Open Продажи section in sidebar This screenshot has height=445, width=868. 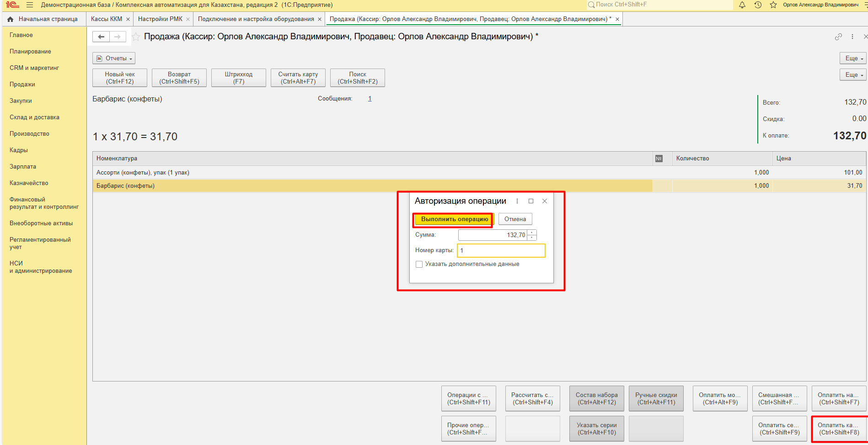coord(22,85)
